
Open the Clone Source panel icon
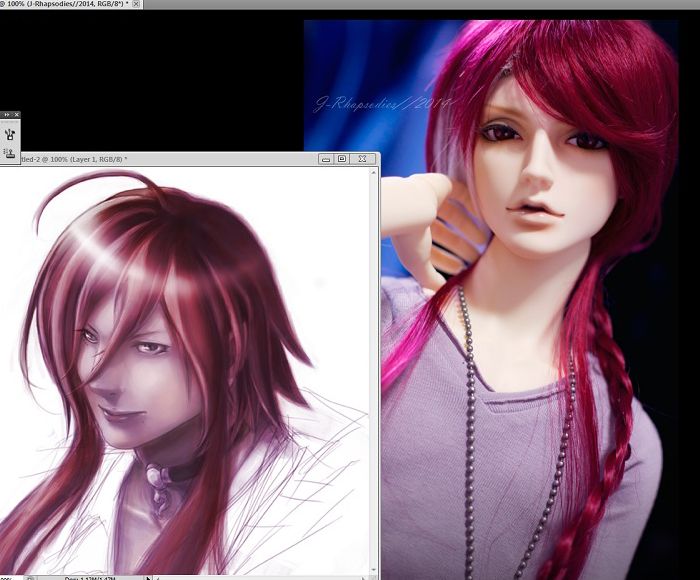pyautogui.click(x=9, y=153)
